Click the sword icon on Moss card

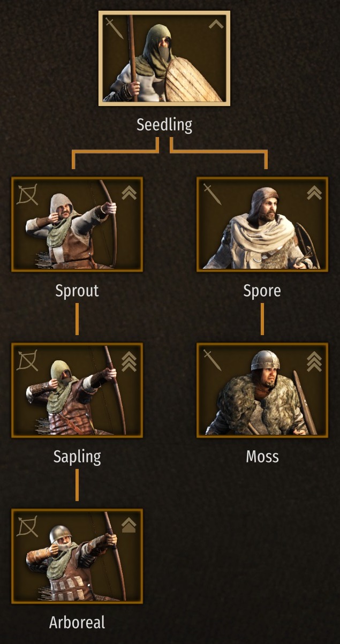pos(212,360)
